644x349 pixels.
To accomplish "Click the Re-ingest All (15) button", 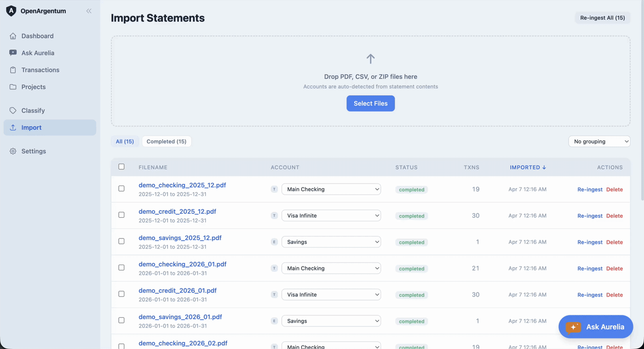I will coord(603,18).
